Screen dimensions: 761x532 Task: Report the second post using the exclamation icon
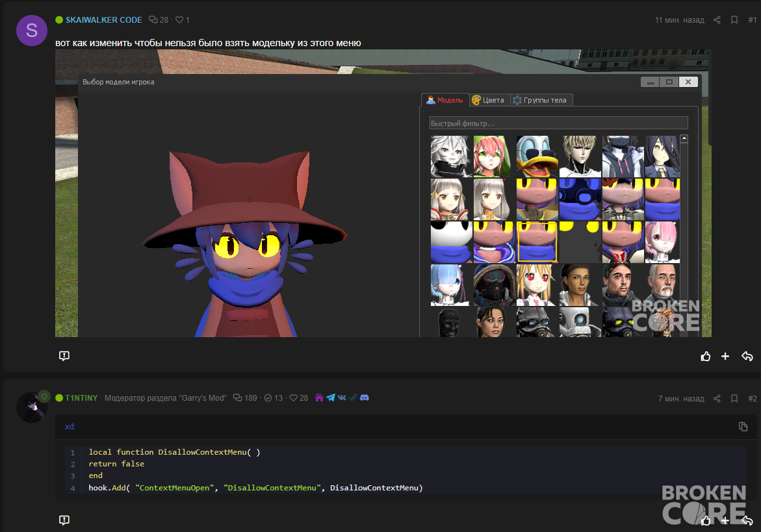tap(64, 520)
